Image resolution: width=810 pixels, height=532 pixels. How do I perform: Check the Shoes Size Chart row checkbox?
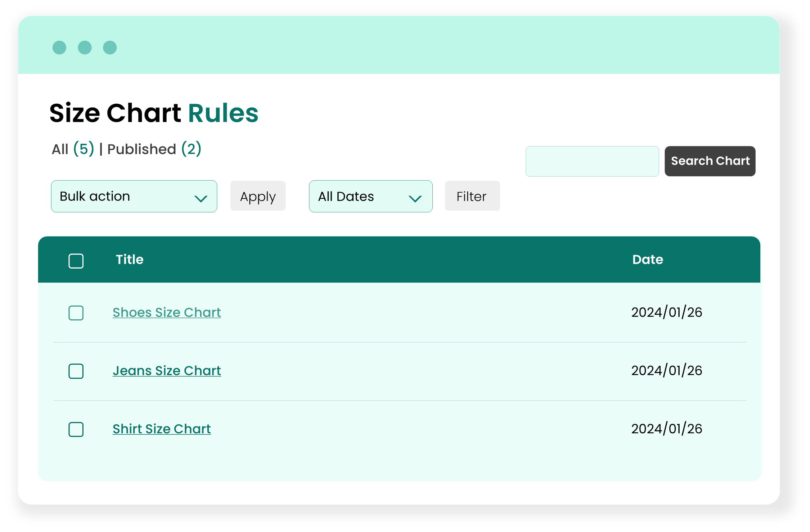76,313
